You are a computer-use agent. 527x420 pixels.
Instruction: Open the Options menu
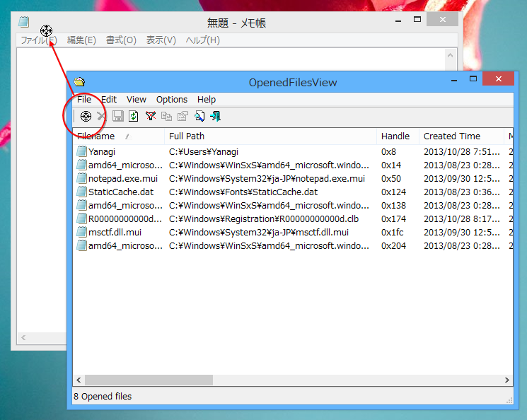click(172, 100)
